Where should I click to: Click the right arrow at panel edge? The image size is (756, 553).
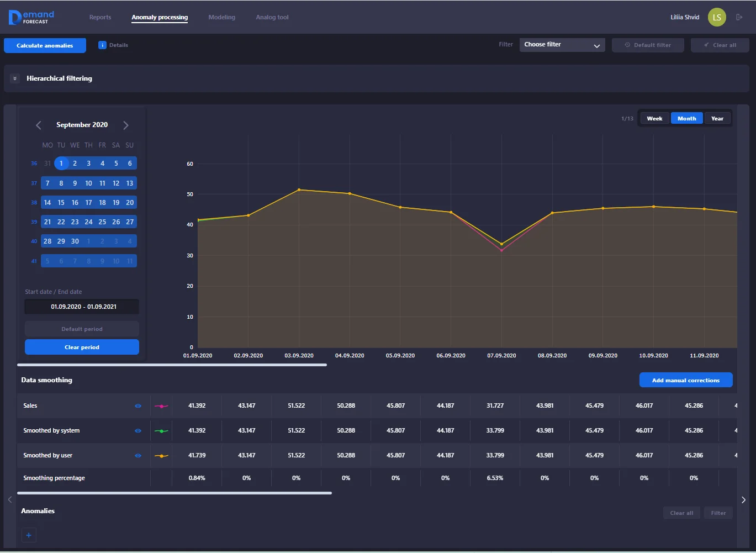pyautogui.click(x=743, y=500)
